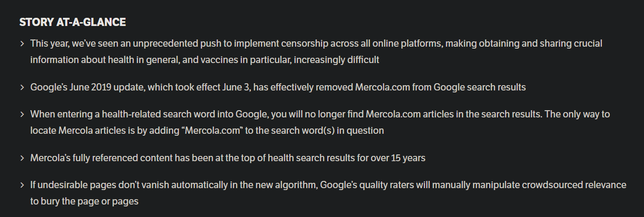Click the chevron beside the censorship push bullet
Viewport: 644px width, 217px height.
22,44
